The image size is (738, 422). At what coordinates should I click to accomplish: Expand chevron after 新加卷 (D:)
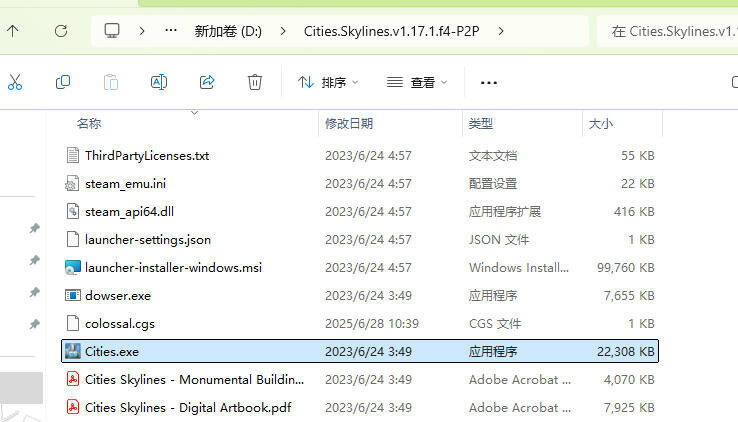(283, 32)
